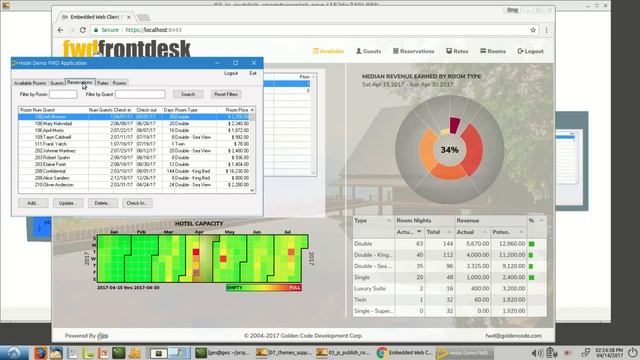
Task: Open a new browser tab
Action: coord(143,17)
